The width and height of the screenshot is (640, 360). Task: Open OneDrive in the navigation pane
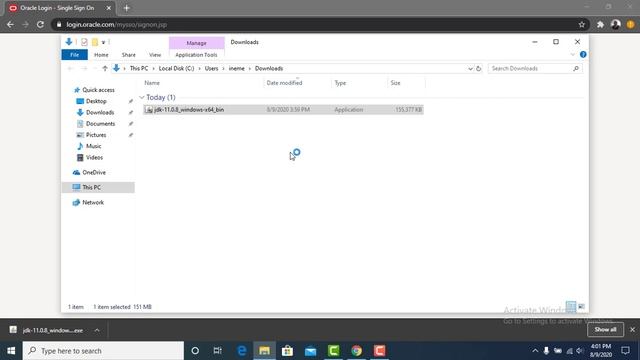click(x=94, y=172)
